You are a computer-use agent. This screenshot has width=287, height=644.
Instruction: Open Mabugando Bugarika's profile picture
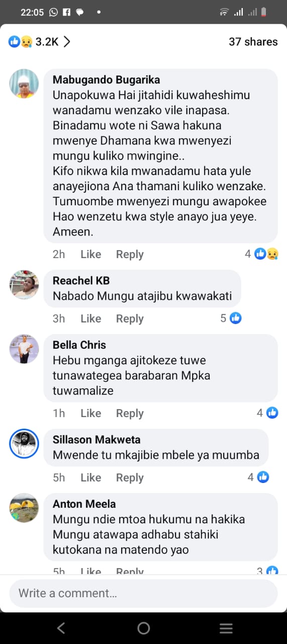pos(24,84)
